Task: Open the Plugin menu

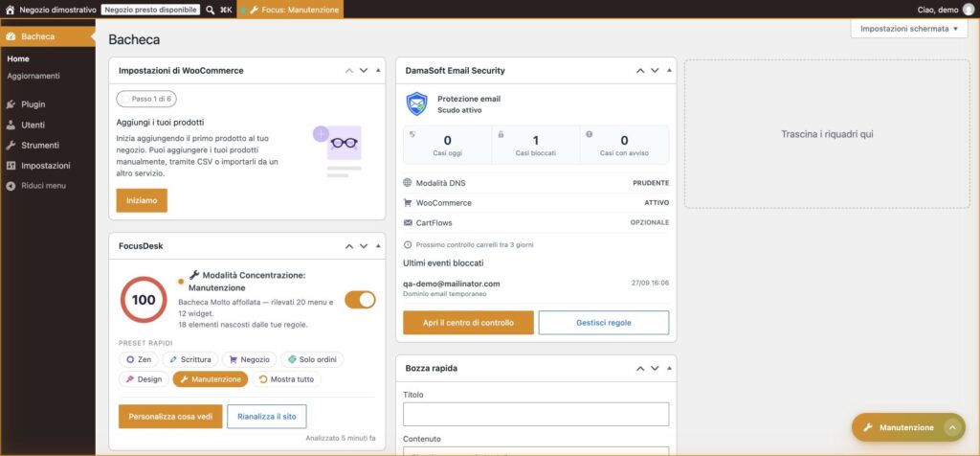Action: tap(48, 104)
